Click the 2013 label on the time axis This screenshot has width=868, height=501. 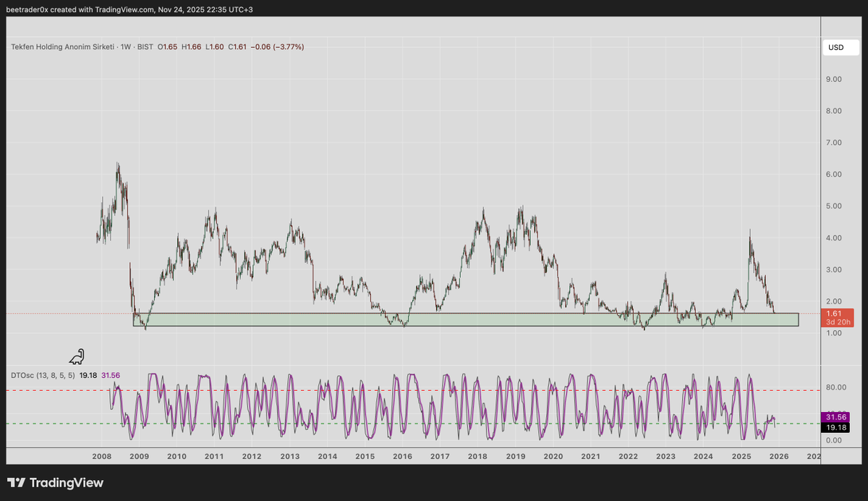[289, 457]
